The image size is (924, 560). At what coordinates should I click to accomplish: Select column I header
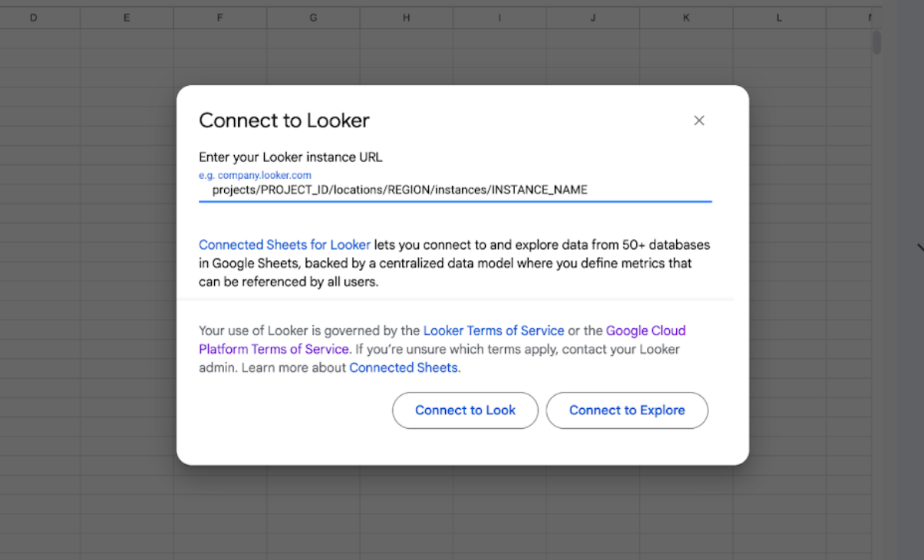pos(500,17)
